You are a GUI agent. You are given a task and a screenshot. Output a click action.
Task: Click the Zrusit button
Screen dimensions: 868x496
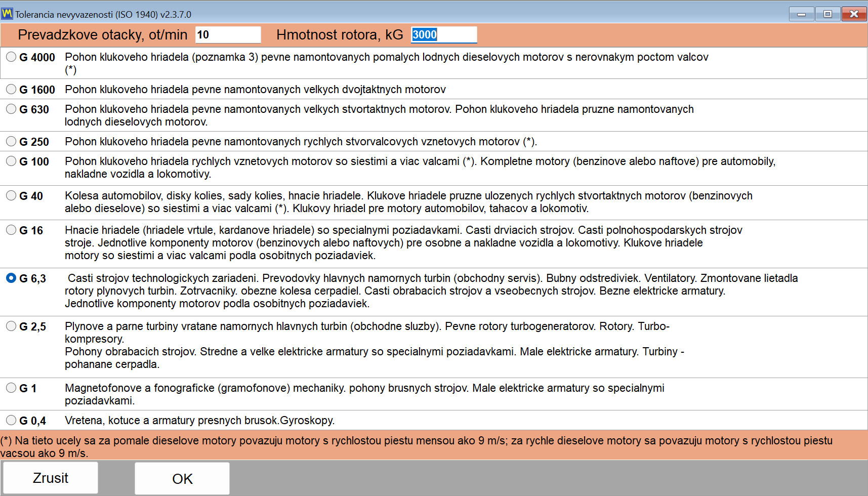point(51,478)
